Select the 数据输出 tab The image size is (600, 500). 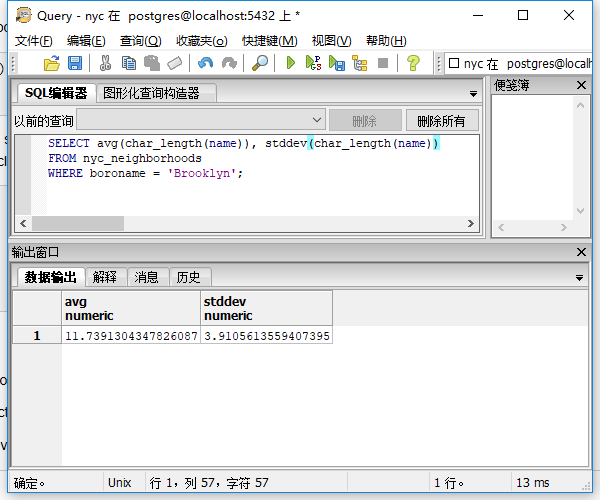click(51, 277)
